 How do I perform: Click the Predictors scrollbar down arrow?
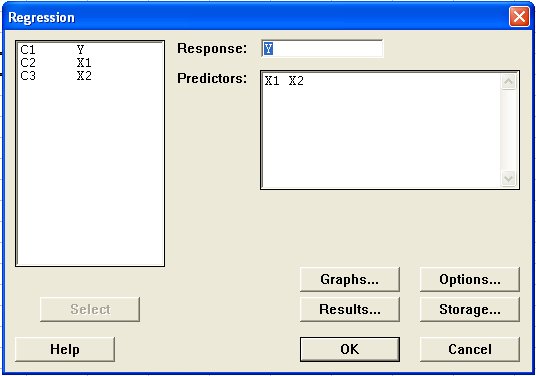click(508, 179)
